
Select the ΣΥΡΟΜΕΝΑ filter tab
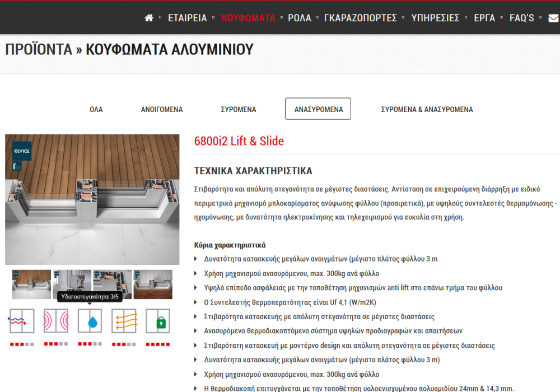[239, 109]
